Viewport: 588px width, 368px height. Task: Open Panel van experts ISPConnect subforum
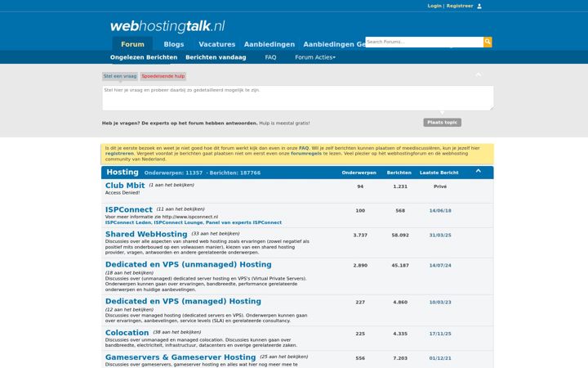click(x=243, y=222)
